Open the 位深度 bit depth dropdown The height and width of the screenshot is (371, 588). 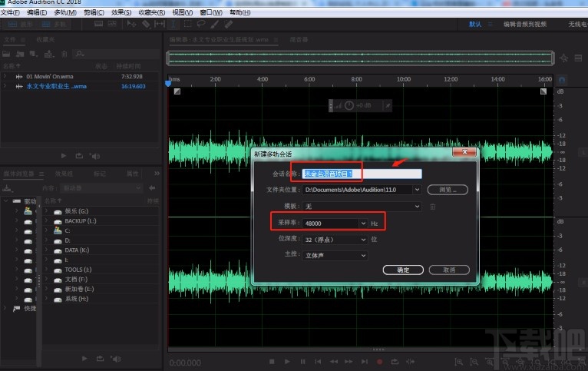[363, 239]
